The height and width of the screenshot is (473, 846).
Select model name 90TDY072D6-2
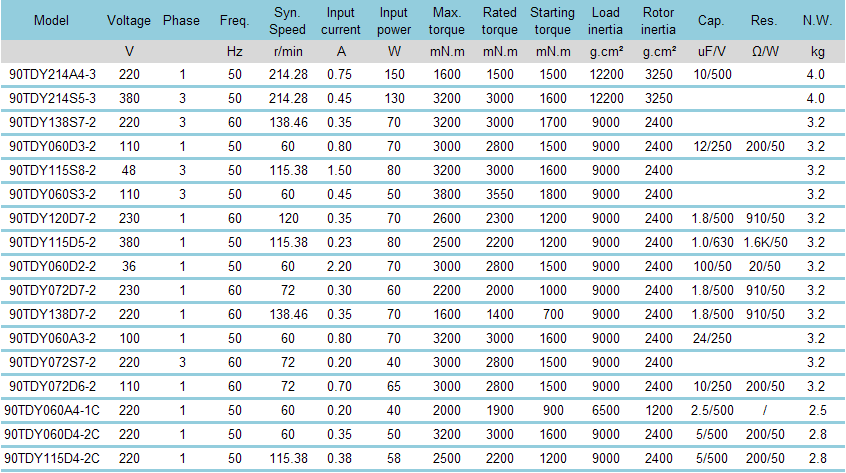point(52,386)
